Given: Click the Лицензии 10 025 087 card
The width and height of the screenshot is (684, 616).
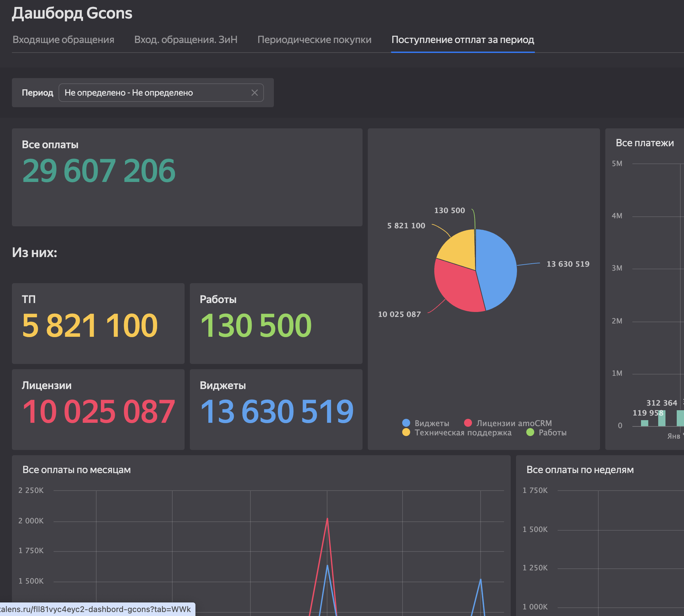Looking at the screenshot, I should point(99,411).
